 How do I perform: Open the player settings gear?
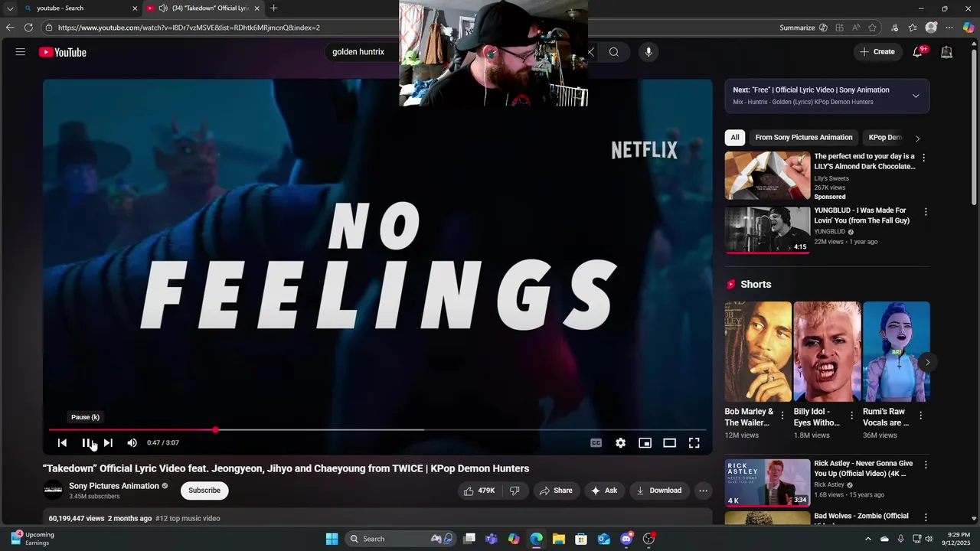[x=620, y=443]
